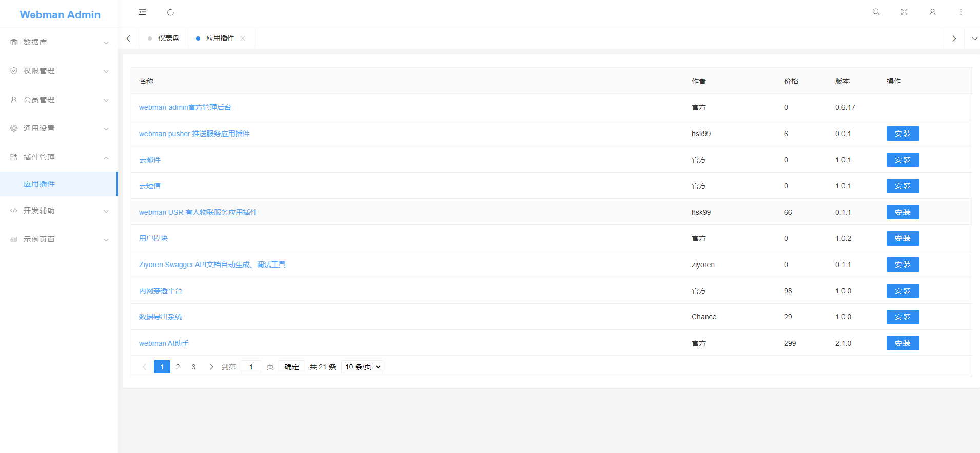Open the webman AI助手 link
Image resolution: width=980 pixels, height=453 pixels.
click(x=164, y=343)
